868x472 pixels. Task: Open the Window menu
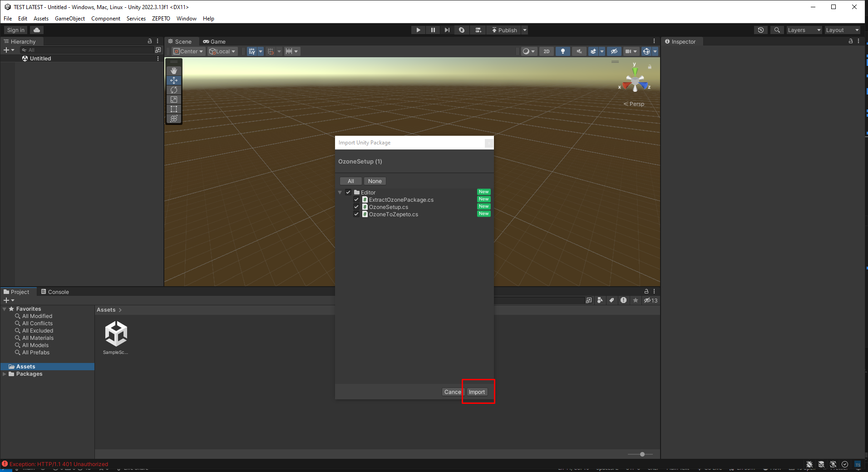coord(187,19)
